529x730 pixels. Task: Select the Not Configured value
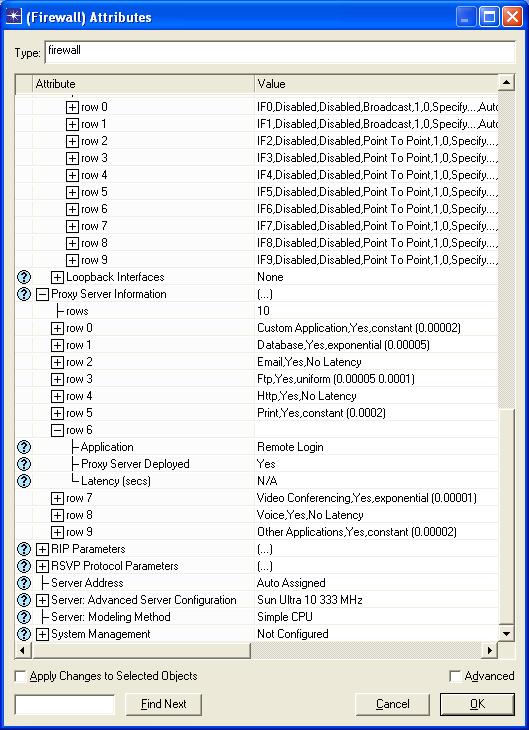[376, 635]
